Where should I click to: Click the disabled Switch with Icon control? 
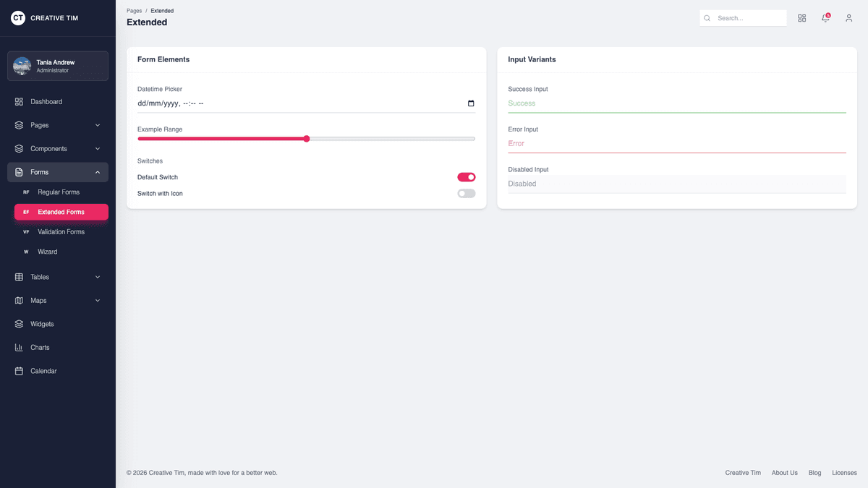[466, 193]
